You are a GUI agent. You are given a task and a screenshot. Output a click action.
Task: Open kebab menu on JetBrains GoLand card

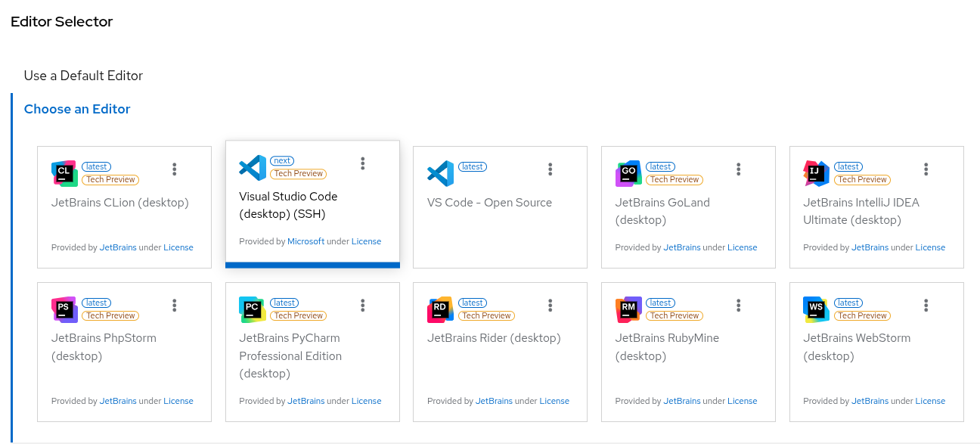coord(739,169)
